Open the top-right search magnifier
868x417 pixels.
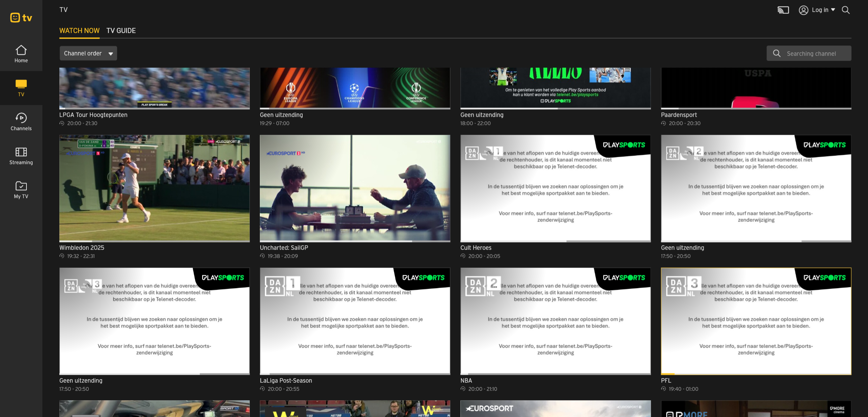coord(846,10)
